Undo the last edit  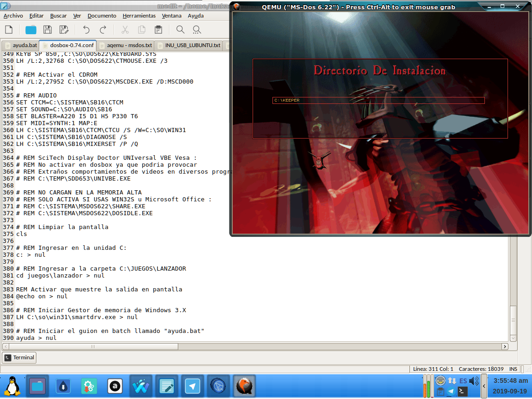click(86, 30)
